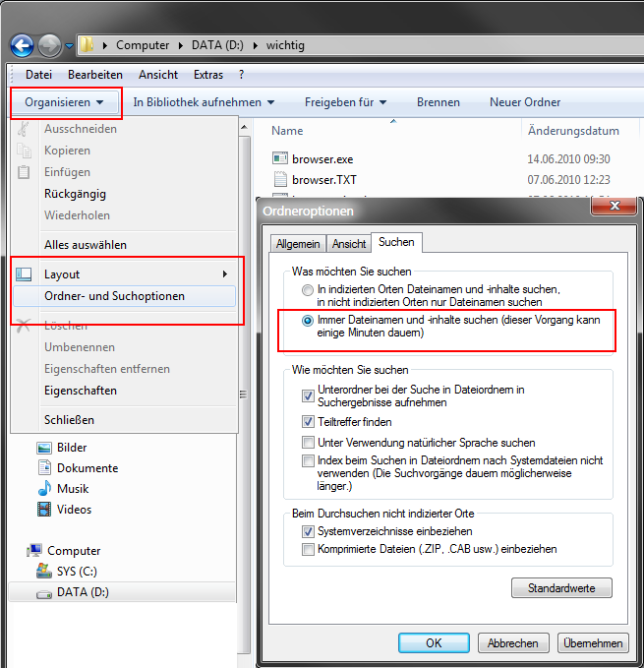Screen dimensions: 644x668
Task: Toggle 'Unterordner bei der Suche' checkbox
Action: point(308,395)
